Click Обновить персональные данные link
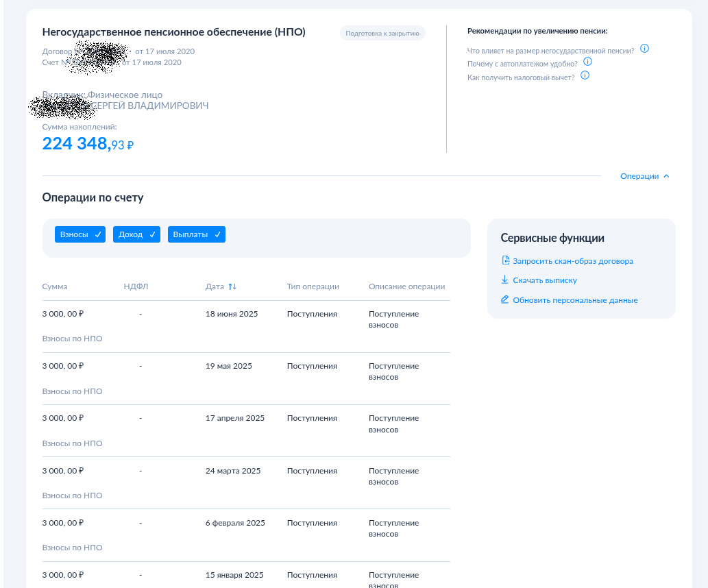708x588 pixels. click(x=575, y=300)
